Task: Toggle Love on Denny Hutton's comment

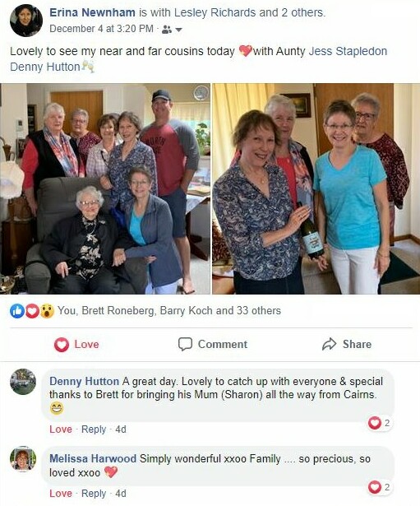Action: coord(61,429)
